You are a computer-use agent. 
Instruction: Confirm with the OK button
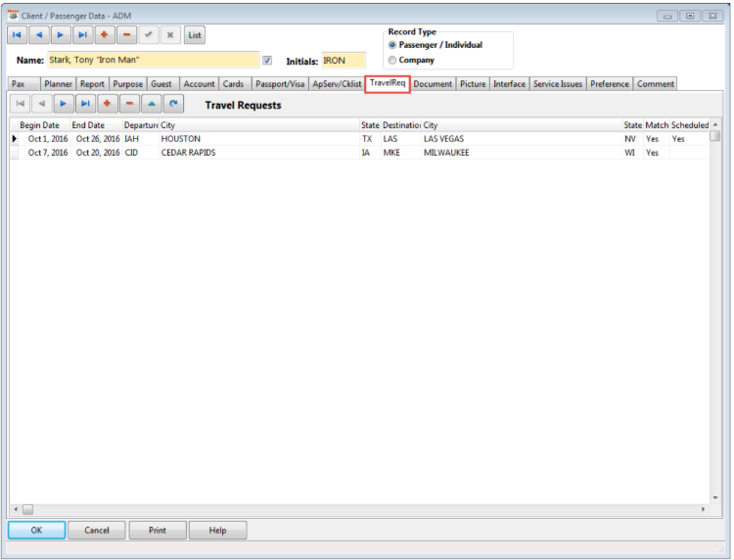point(36,530)
